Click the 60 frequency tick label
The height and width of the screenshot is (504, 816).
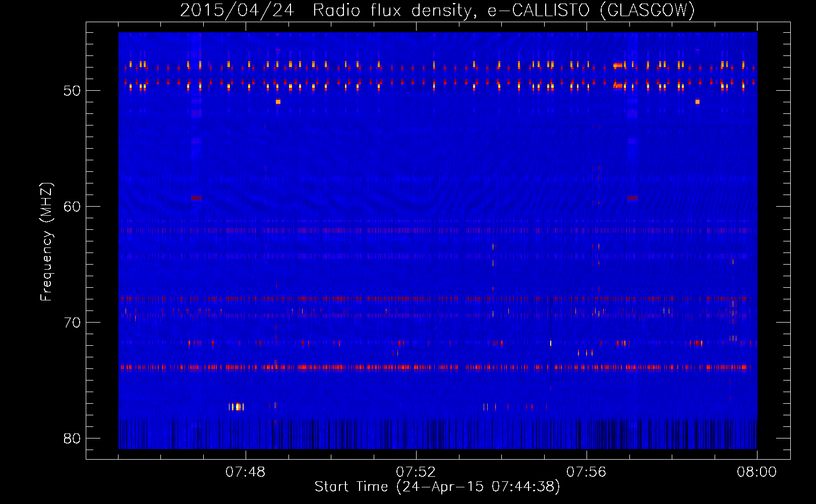tap(72, 207)
